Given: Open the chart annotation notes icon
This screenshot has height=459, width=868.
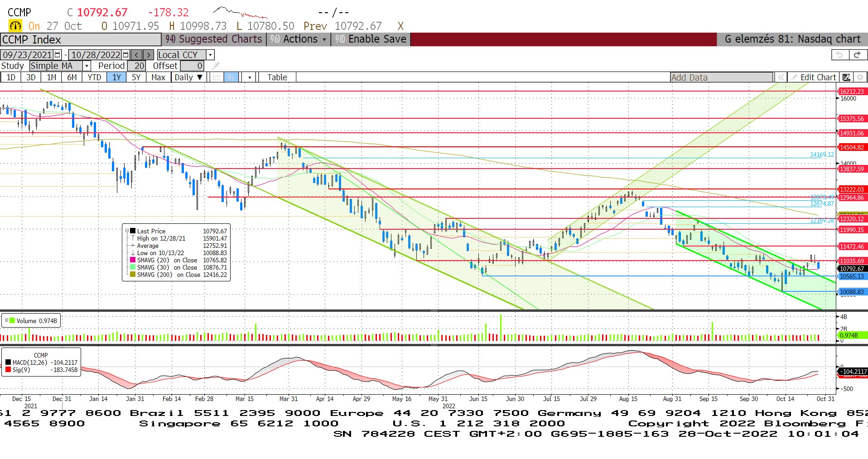Looking at the screenshot, I should 846,77.
